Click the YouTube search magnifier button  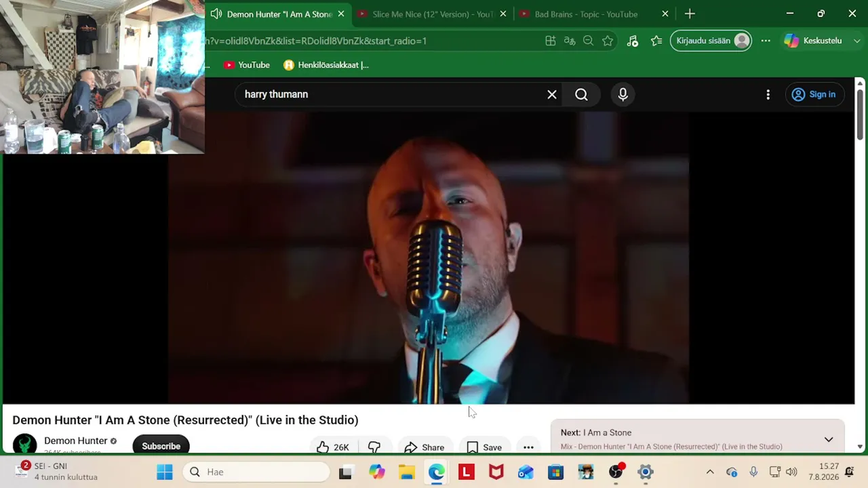[x=581, y=95]
